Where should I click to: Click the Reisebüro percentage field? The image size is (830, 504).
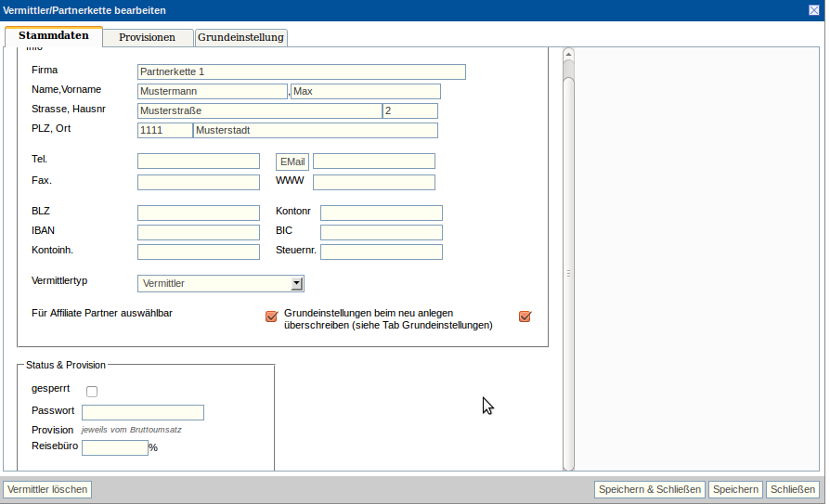click(x=115, y=448)
